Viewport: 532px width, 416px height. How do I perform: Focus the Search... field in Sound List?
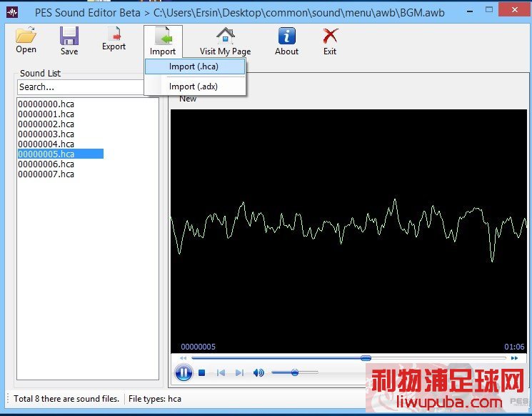[x=81, y=87]
